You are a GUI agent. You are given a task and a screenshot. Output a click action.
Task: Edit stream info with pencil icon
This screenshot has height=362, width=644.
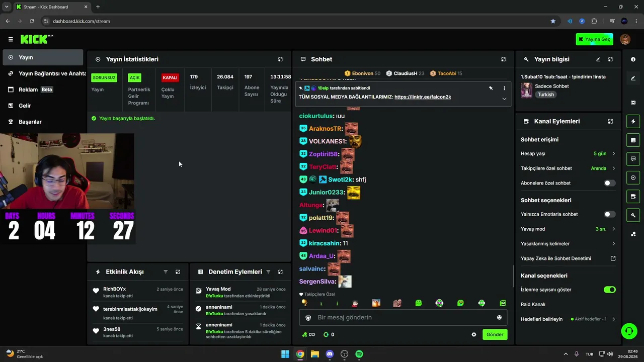(598, 59)
